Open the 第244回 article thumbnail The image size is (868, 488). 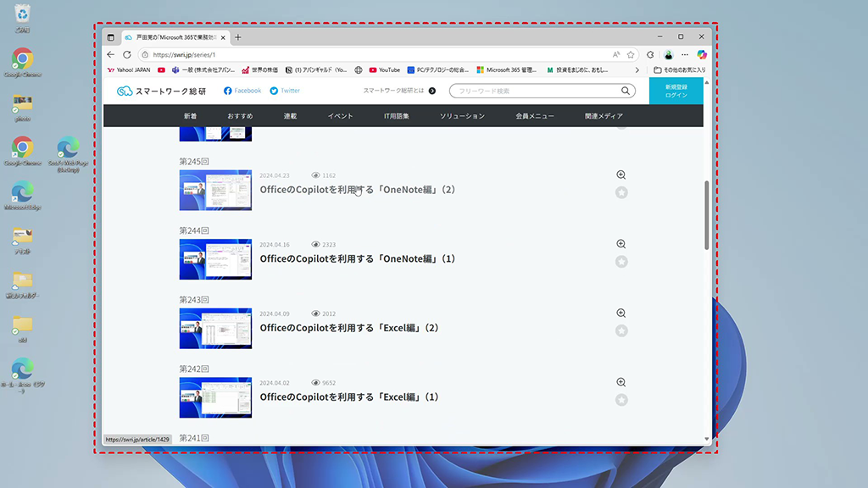click(215, 259)
